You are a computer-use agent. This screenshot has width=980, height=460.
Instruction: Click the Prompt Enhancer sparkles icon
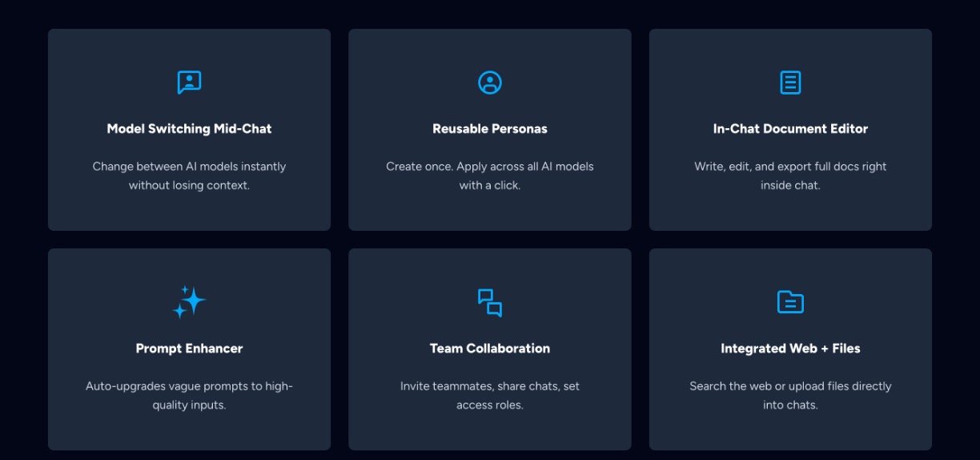tap(189, 302)
